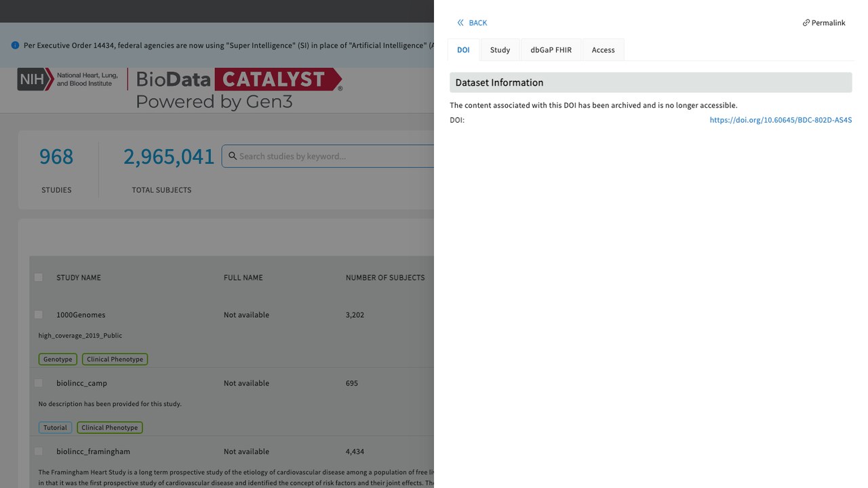Click the BACK link
This screenshot has height=488, width=868.
tap(472, 23)
